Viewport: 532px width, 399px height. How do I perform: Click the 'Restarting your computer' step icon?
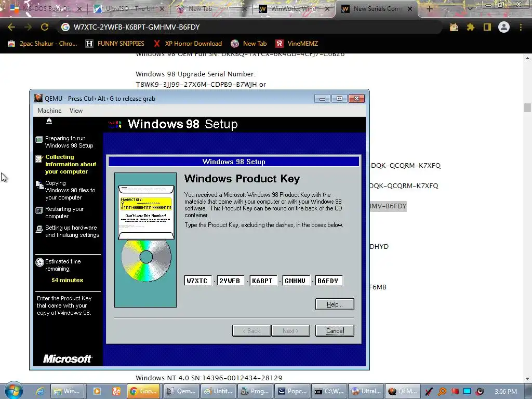(x=39, y=210)
